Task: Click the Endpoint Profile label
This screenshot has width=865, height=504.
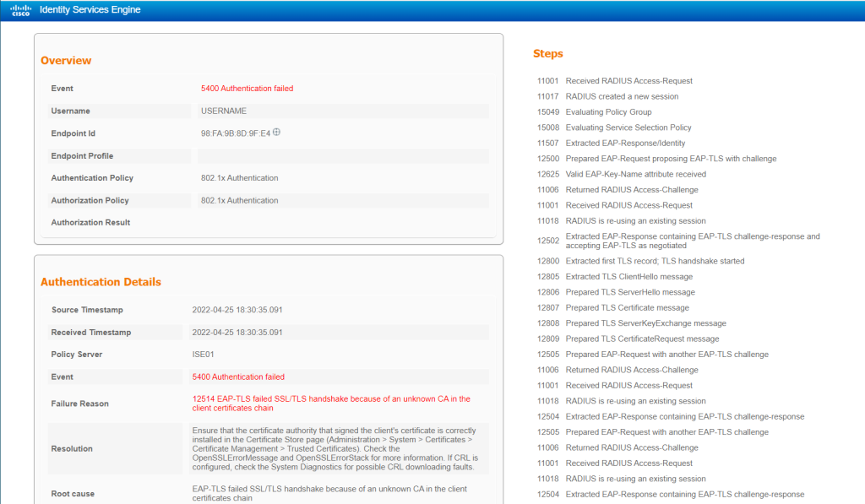Action: [82, 156]
